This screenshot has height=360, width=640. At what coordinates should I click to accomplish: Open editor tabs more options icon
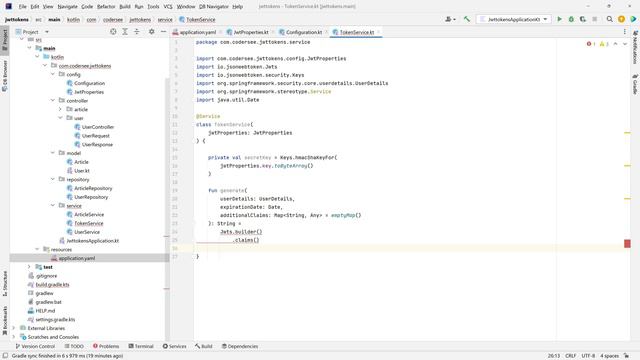point(624,32)
